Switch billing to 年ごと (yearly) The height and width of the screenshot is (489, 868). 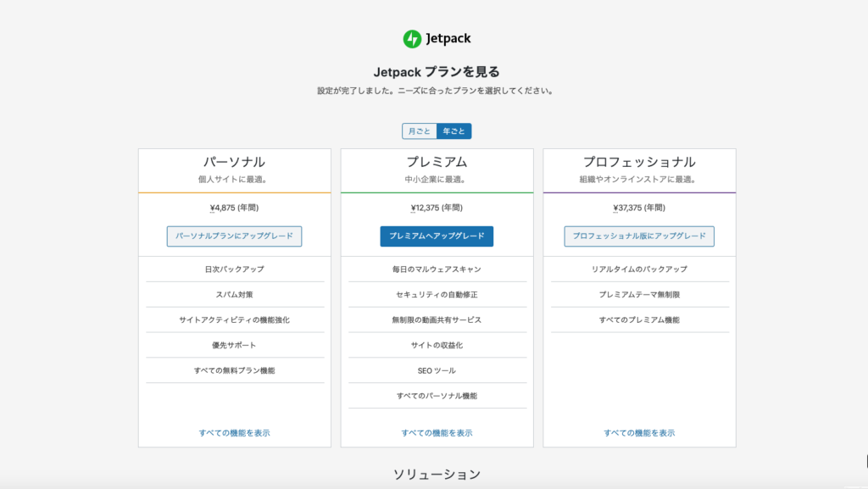453,131
